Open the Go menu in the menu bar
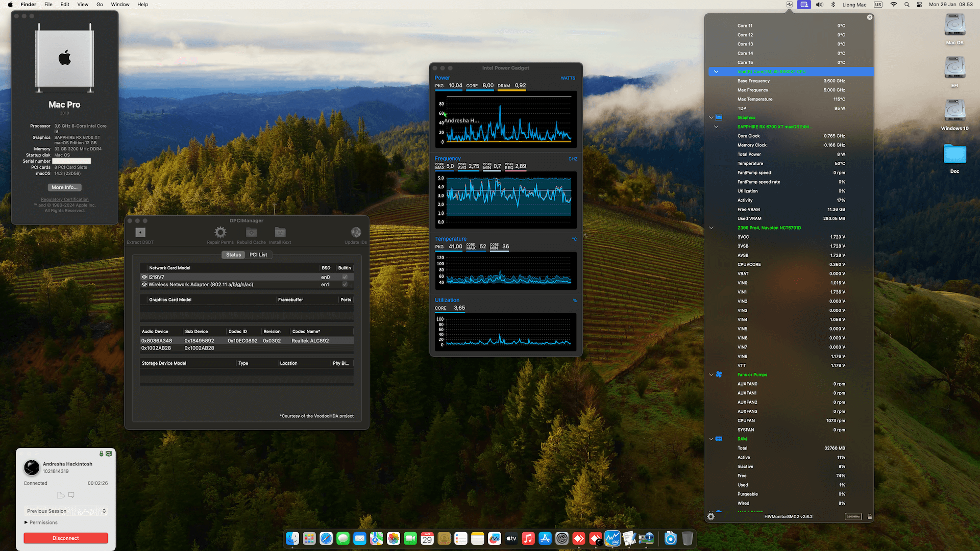This screenshot has width=980, height=551. pos(100,4)
